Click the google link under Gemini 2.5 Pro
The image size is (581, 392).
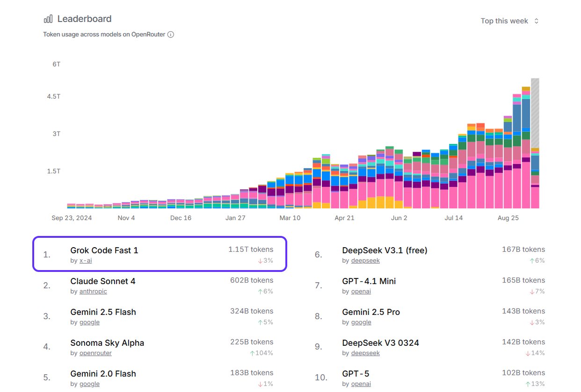click(x=361, y=322)
